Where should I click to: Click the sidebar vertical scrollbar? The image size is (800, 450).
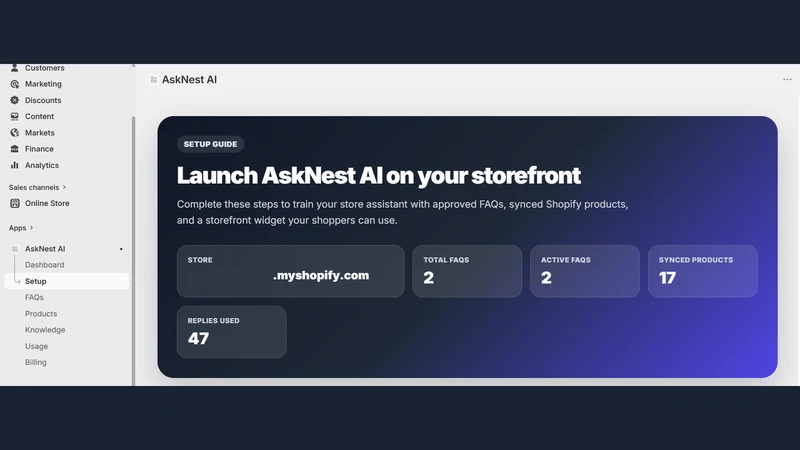click(134, 250)
